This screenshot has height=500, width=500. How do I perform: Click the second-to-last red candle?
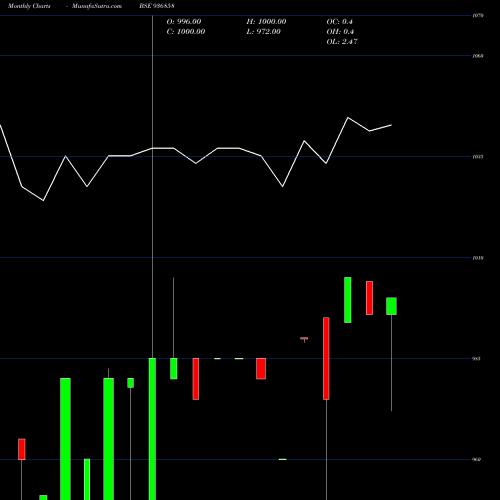[x=326, y=358]
